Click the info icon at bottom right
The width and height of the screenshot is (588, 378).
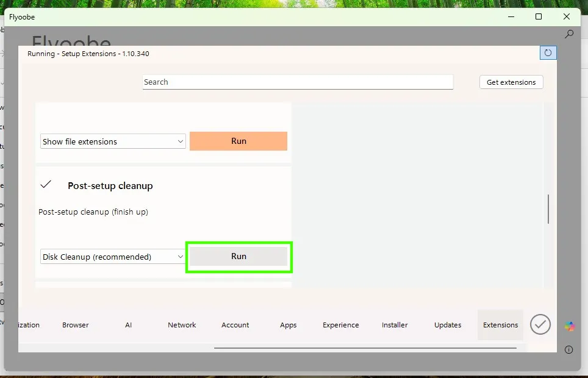[568, 349]
